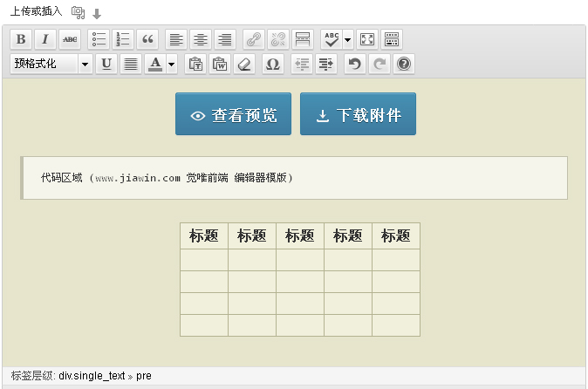The width and height of the screenshot is (588, 389).
Task: Open the special character Omega picker
Action: coord(272,64)
